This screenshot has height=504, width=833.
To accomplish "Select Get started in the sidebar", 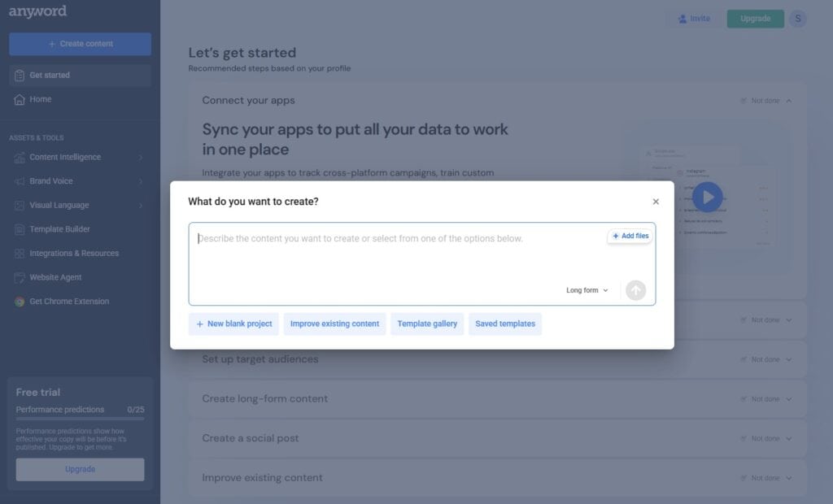I will click(x=50, y=76).
